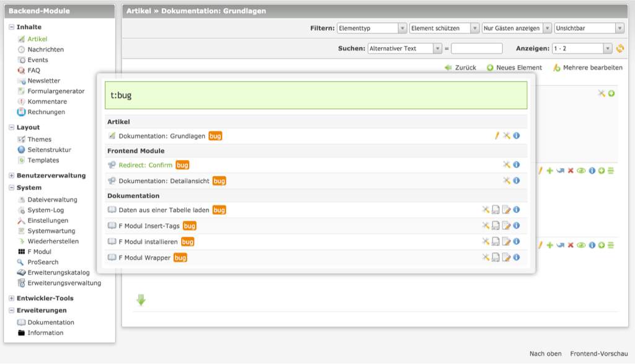Screen dimensions: 635x364
Task: Click the Nach oben link
Action: pyautogui.click(x=545, y=353)
